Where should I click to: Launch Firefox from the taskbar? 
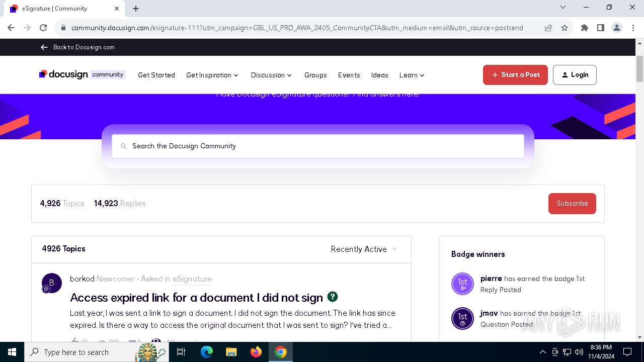[256, 352]
